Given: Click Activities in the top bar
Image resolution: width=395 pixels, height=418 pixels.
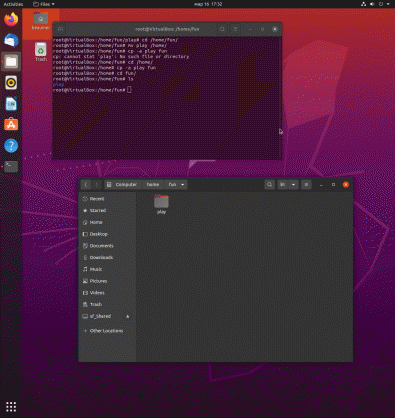Looking at the screenshot, I should [13, 4].
